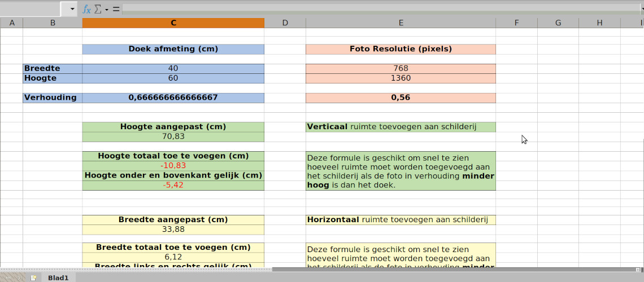Click the horizontal scrollbar at the bottom
This screenshot has width=644, height=282.
(x=452, y=270)
